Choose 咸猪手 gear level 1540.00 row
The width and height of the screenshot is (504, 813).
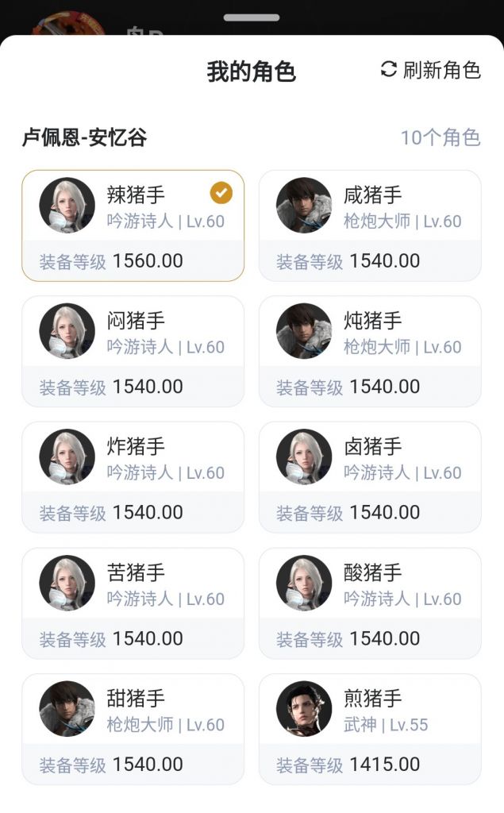coord(370,261)
